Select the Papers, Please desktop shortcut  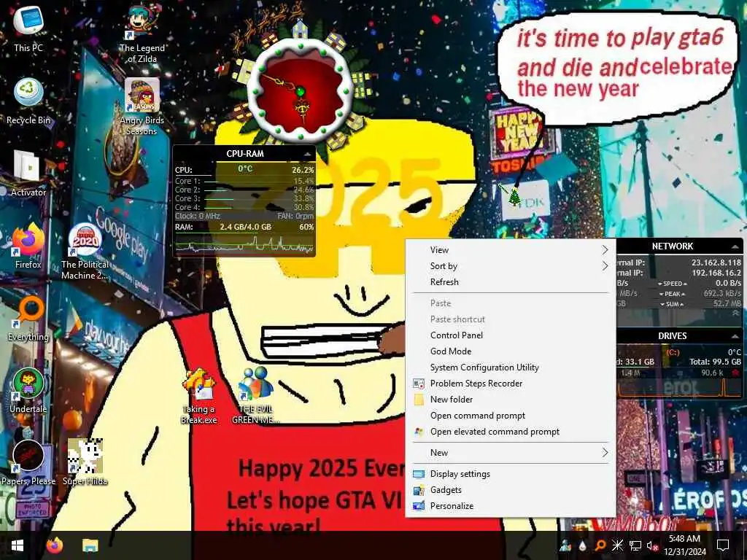(x=28, y=463)
